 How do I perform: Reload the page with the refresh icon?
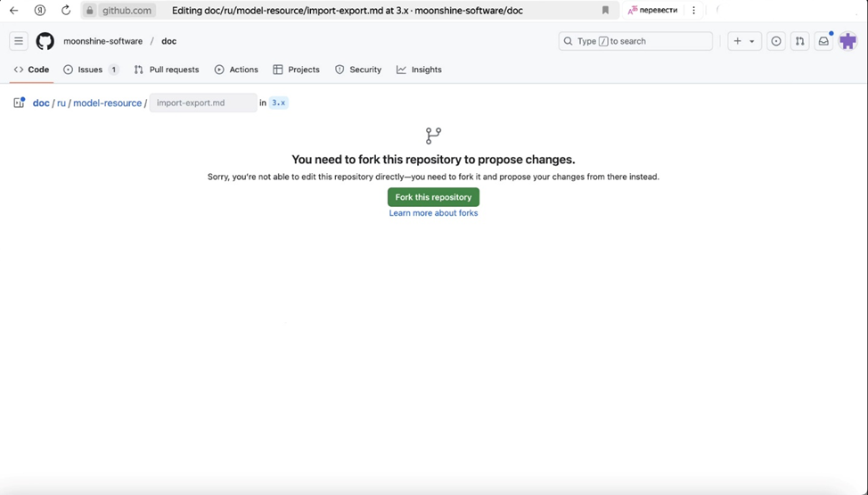click(66, 10)
